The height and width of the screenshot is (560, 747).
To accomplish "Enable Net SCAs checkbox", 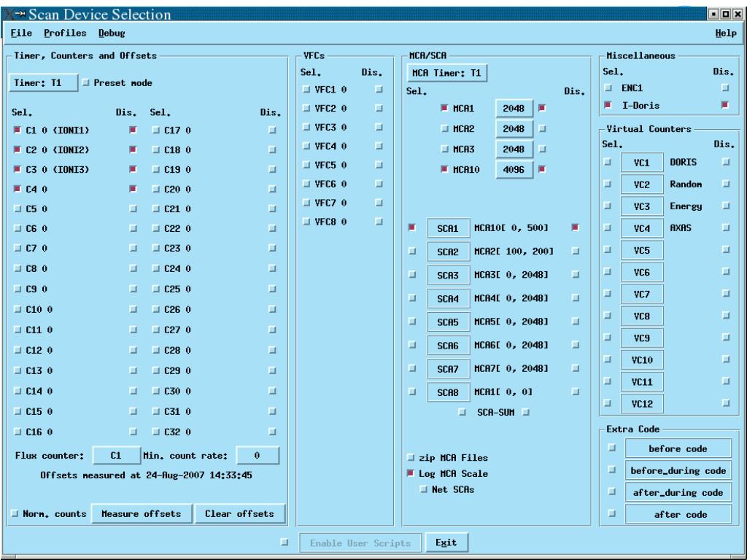I will click(424, 489).
